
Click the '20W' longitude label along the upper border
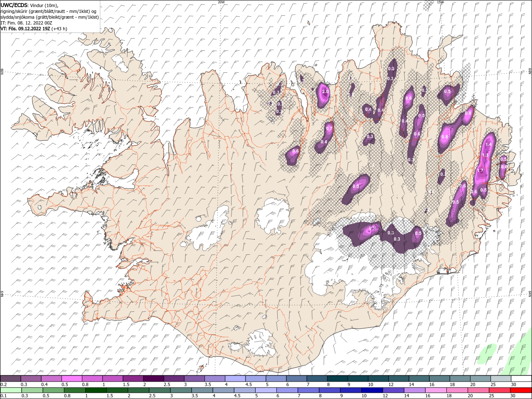point(221,2)
